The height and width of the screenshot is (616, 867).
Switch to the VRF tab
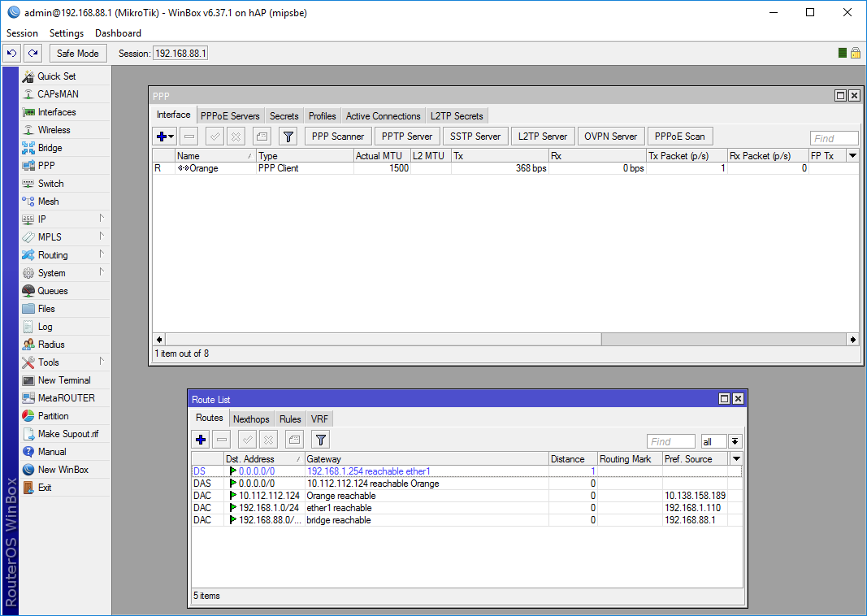click(319, 419)
